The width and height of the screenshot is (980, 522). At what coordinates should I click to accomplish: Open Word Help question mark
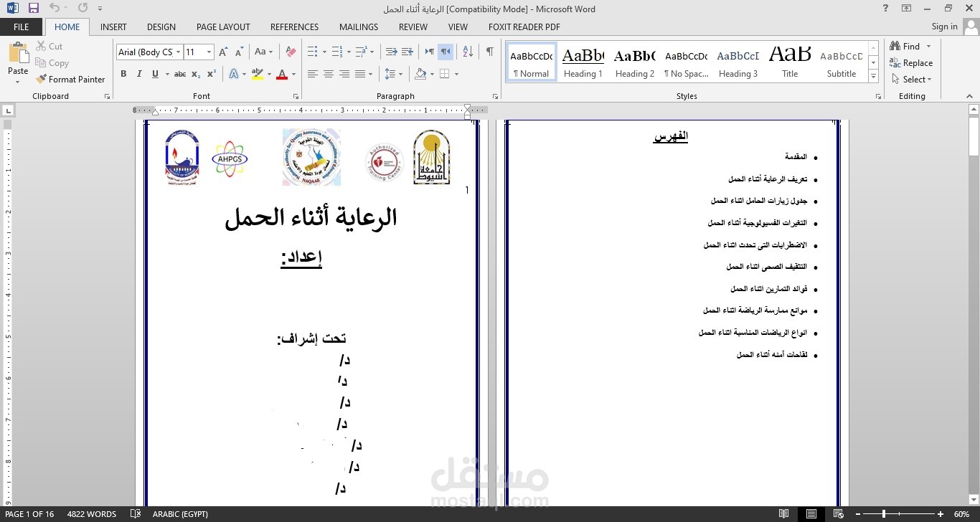click(886, 9)
